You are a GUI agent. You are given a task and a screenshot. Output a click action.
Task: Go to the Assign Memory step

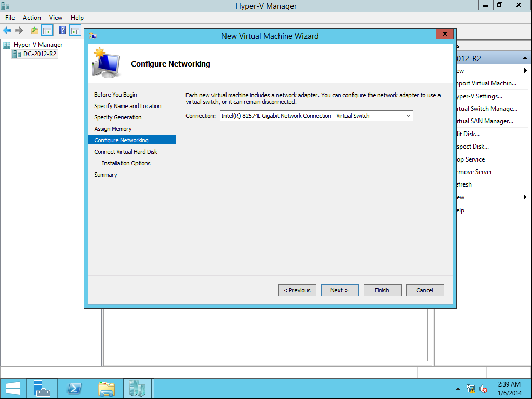[x=113, y=129]
